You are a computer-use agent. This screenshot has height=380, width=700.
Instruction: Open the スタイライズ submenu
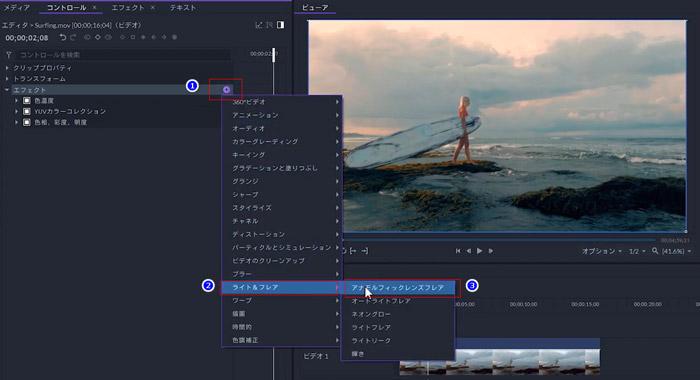coord(282,208)
